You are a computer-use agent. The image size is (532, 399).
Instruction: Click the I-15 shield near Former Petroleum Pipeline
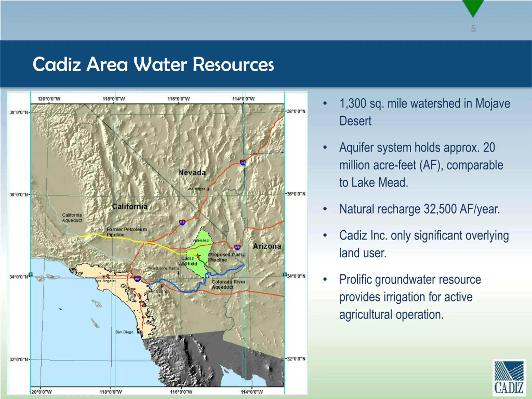[182, 223]
